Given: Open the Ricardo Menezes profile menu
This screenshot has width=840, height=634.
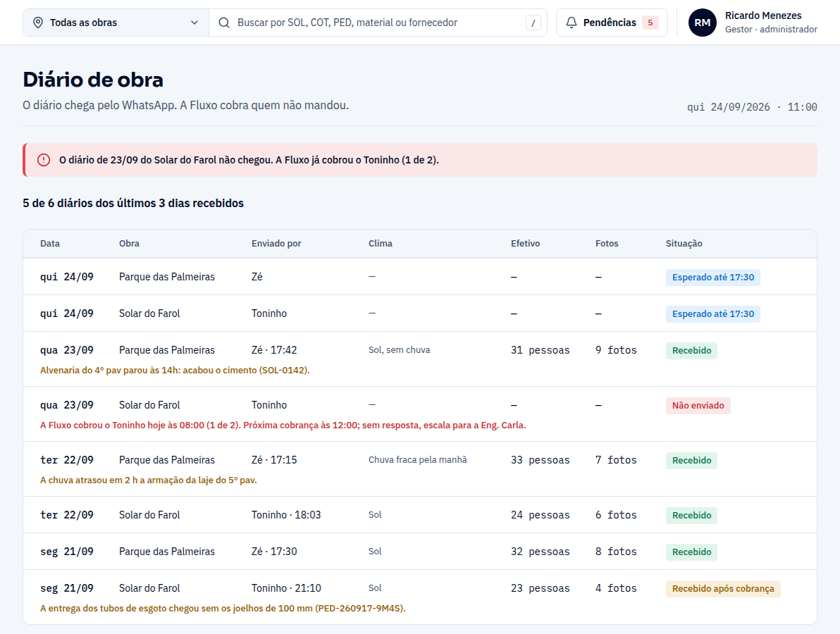Looking at the screenshot, I should coord(753,23).
